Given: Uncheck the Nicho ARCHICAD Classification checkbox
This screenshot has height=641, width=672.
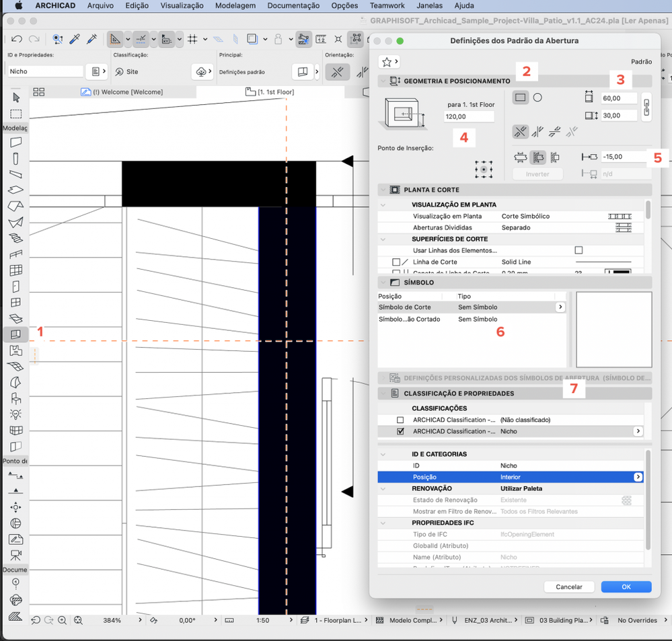Looking at the screenshot, I should (x=401, y=431).
